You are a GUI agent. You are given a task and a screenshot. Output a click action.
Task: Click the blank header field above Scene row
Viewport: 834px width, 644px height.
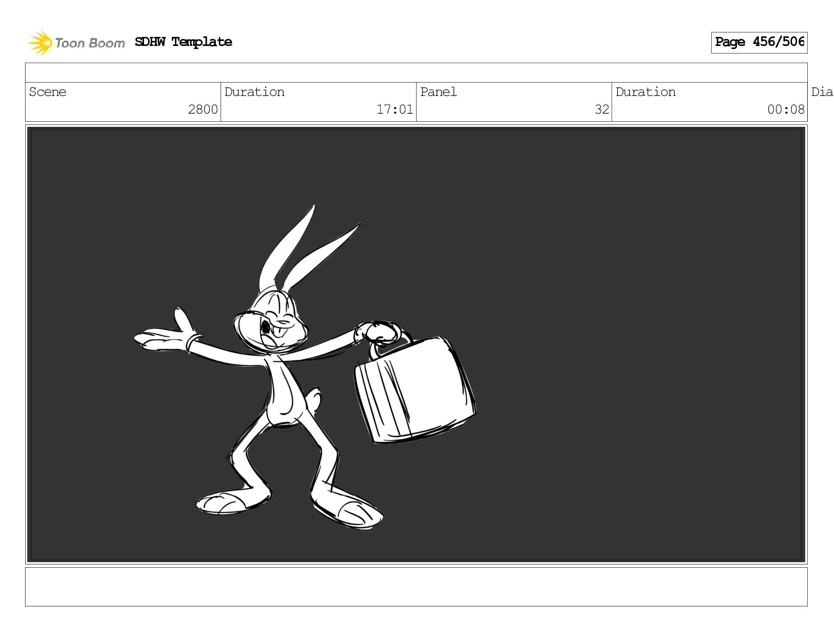[x=416, y=73]
